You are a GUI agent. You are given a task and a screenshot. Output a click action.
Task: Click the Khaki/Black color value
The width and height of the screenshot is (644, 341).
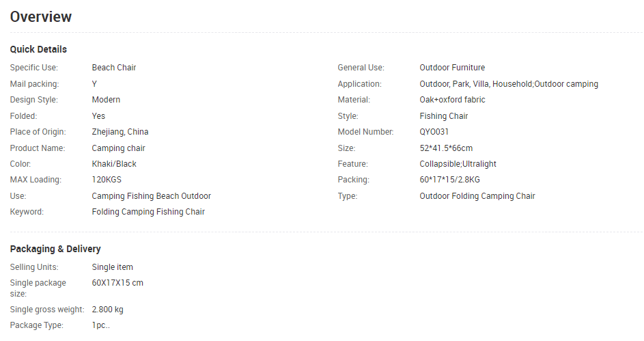pos(114,164)
